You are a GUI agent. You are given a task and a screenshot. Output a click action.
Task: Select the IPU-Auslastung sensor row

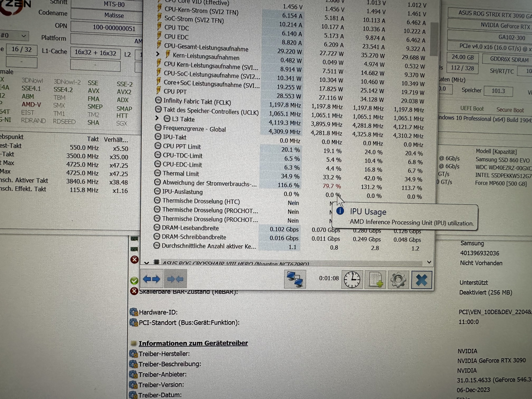pyautogui.click(x=182, y=192)
